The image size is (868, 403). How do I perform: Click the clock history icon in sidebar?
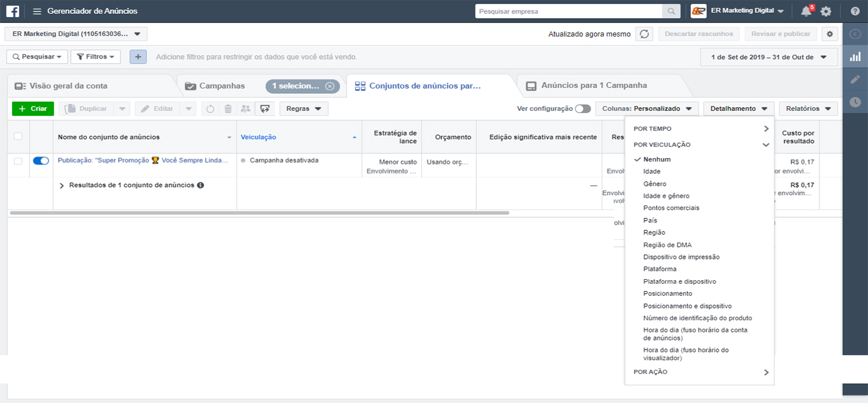point(855,102)
